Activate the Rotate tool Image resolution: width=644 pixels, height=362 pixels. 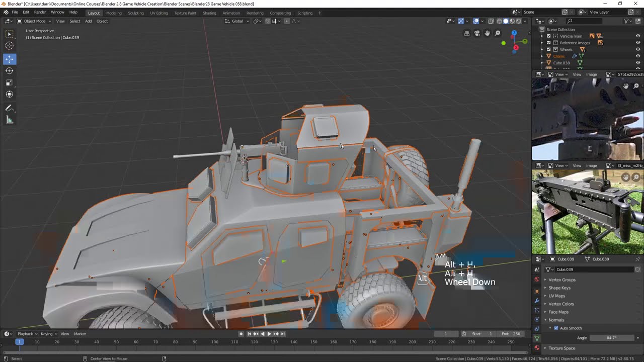pos(9,71)
